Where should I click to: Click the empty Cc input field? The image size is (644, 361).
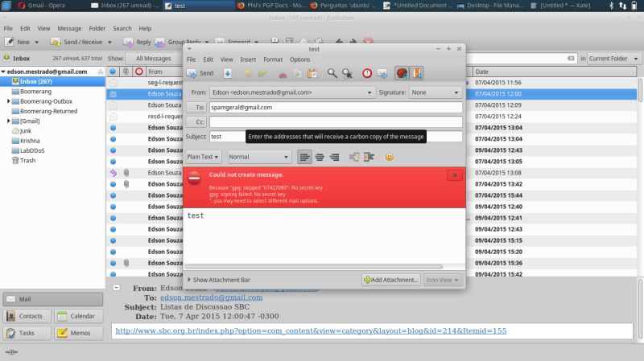click(336, 122)
